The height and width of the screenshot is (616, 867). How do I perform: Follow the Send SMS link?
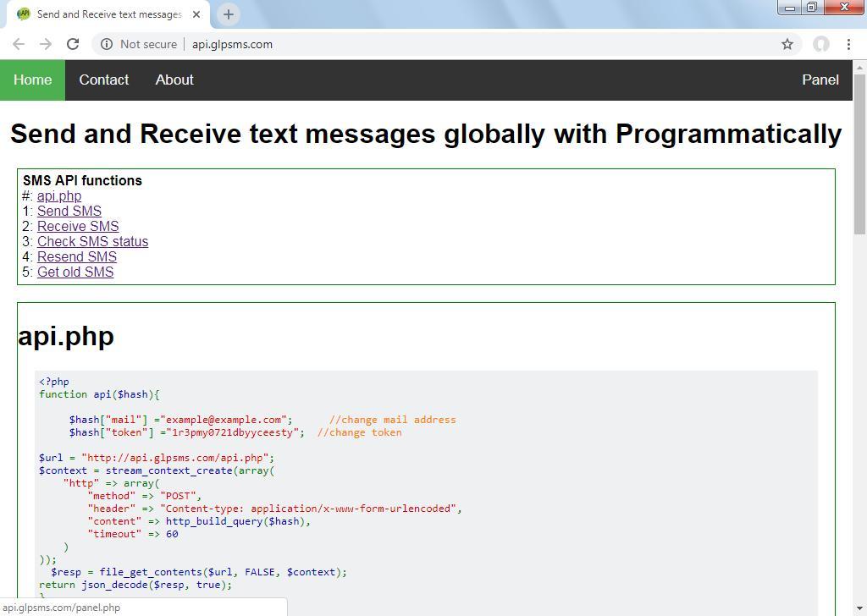tap(69, 211)
